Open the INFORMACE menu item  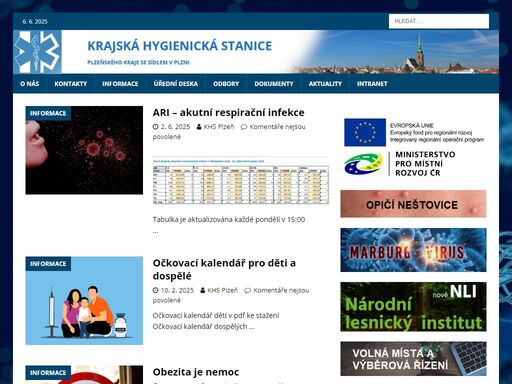[x=120, y=84]
